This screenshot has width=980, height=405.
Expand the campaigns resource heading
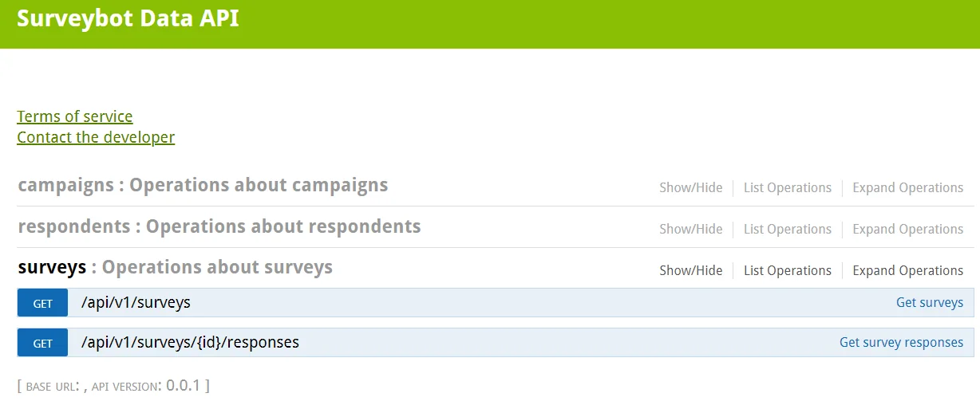[65, 185]
